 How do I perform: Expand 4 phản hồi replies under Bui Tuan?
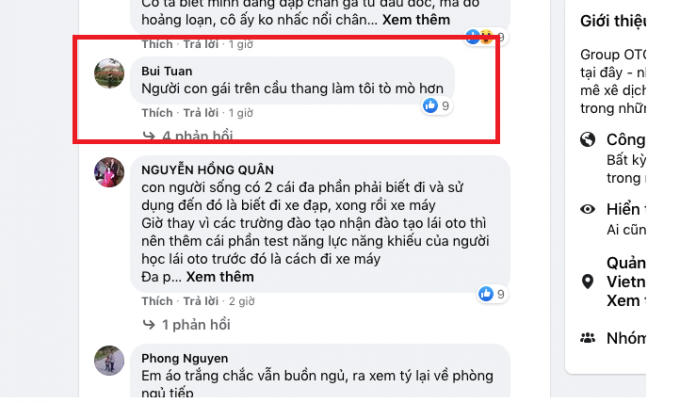pyautogui.click(x=188, y=136)
